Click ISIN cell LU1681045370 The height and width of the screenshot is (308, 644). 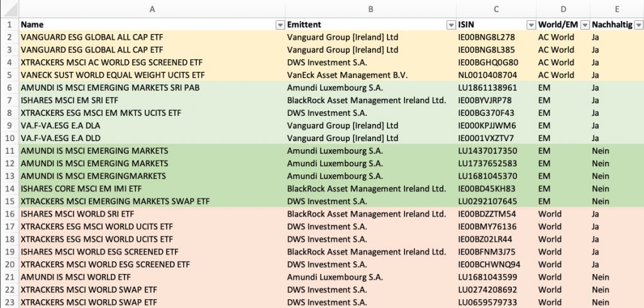point(496,176)
